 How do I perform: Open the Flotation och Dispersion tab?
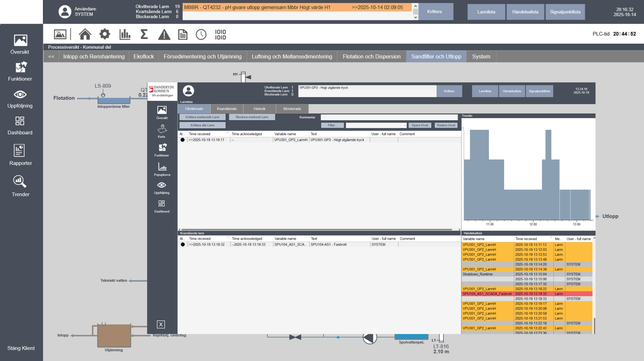[x=371, y=57]
